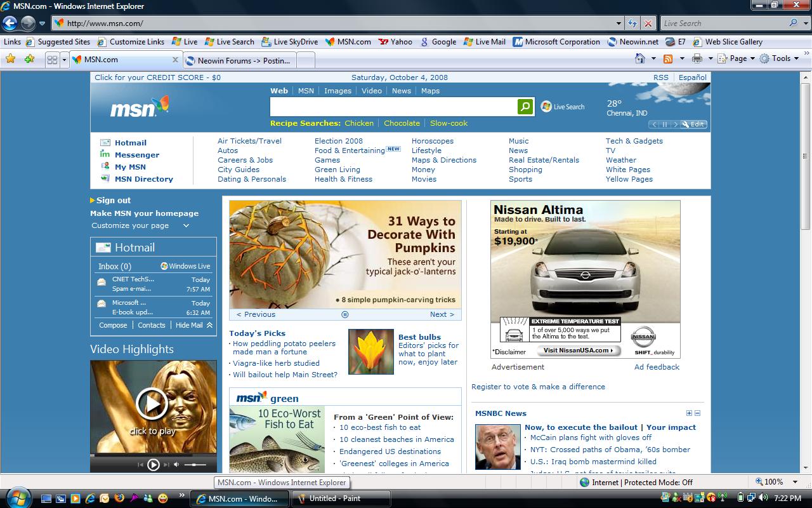The width and height of the screenshot is (812, 508).
Task: Click the video progress seek bar
Action: (x=154, y=455)
